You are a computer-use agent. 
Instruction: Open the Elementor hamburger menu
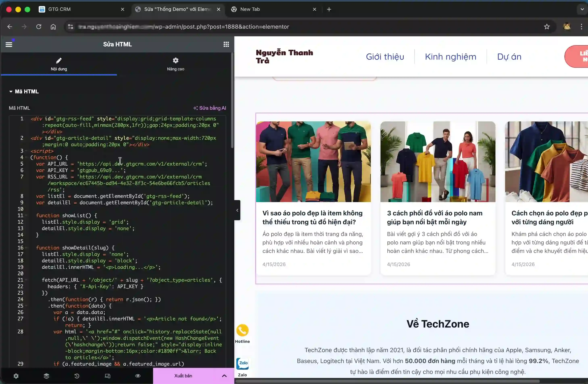(9, 45)
